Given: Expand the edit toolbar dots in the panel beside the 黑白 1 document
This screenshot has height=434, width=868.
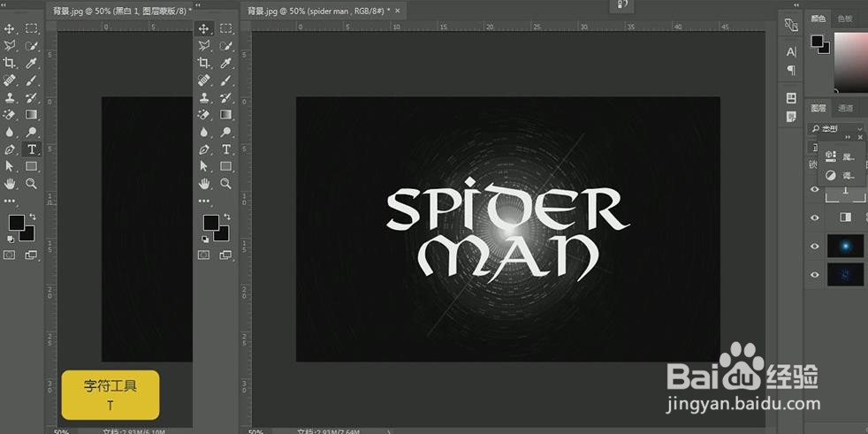Looking at the screenshot, I should (10, 201).
